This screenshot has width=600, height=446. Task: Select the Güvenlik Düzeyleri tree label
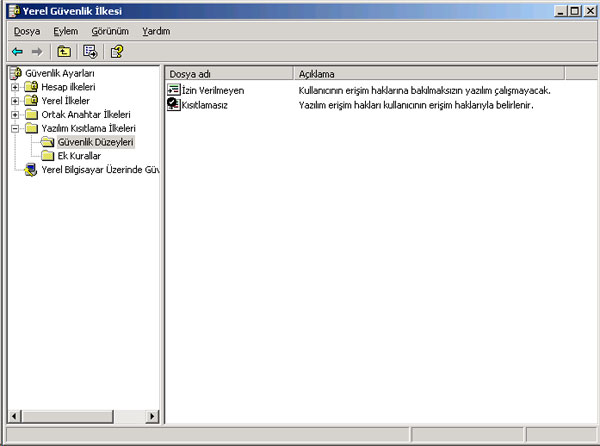point(96,142)
